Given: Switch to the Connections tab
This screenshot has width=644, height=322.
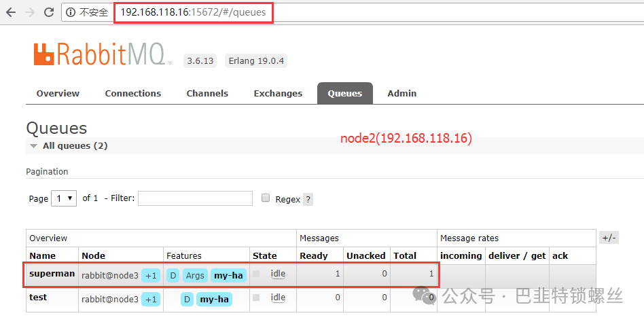Looking at the screenshot, I should [x=133, y=93].
